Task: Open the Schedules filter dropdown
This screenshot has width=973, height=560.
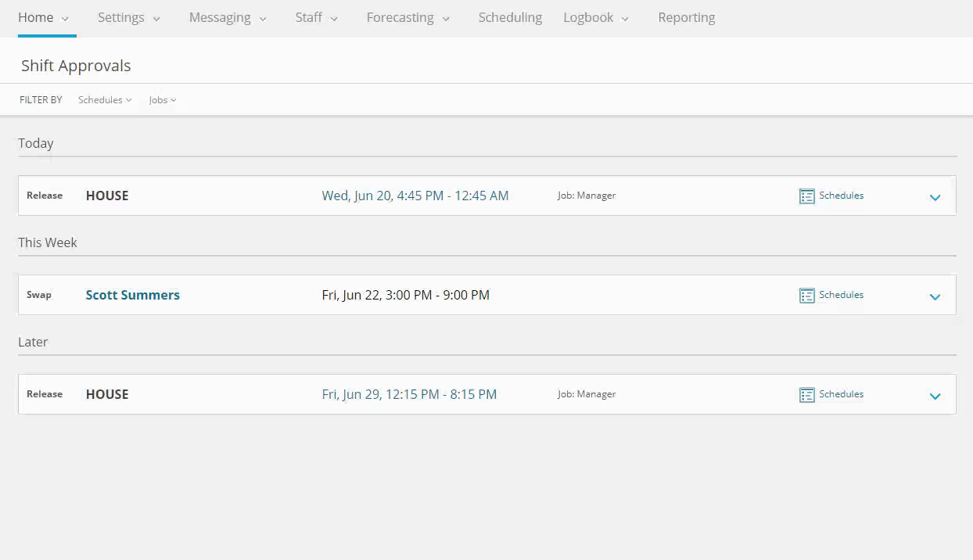Action: pos(105,100)
